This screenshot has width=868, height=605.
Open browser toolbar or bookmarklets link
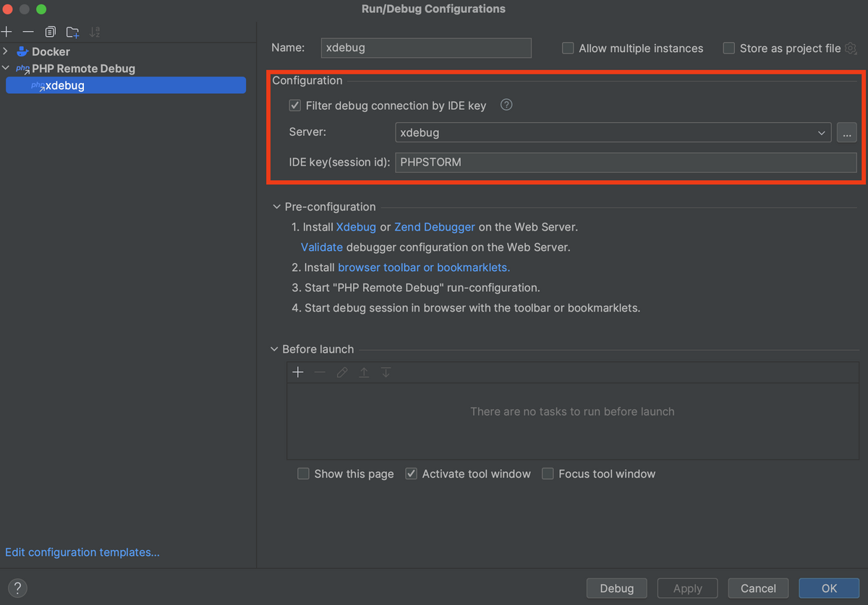[424, 267]
